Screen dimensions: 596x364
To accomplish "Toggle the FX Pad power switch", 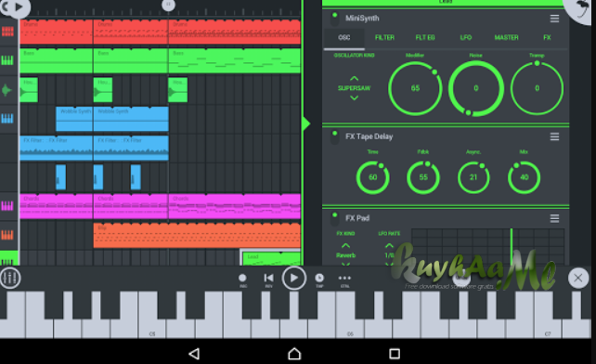I will (334, 219).
